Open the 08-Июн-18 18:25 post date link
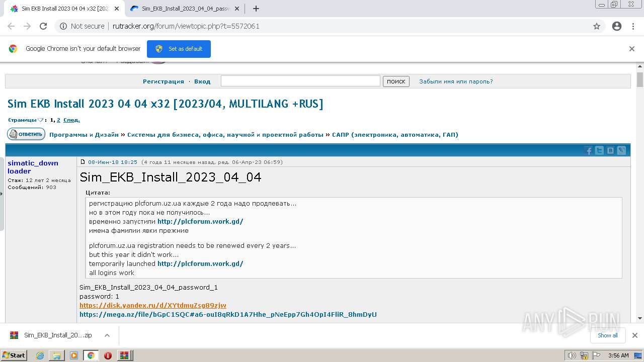The width and height of the screenshot is (644, 362). [x=113, y=162]
